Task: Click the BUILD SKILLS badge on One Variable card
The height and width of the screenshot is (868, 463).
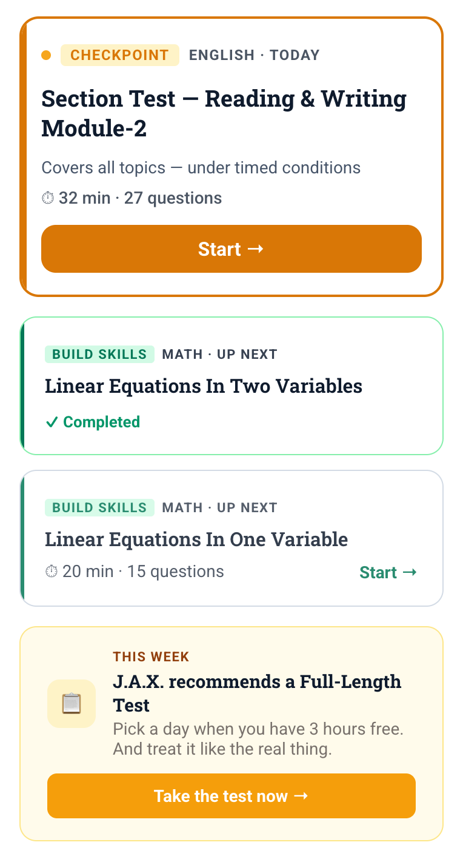Action: 99,507
